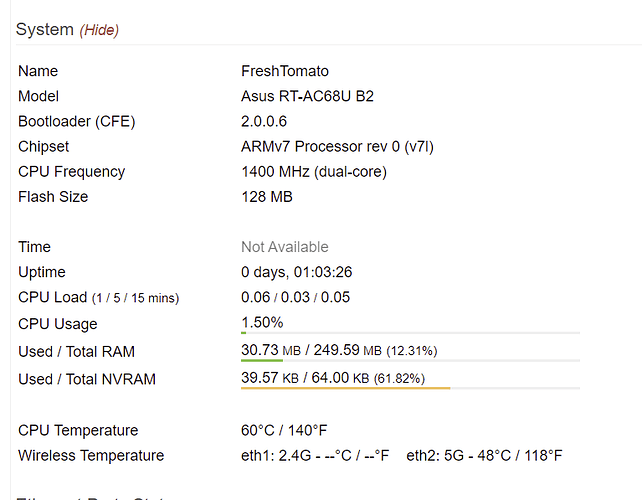Click the uptime value 0 days, 01:03:26
The height and width of the screenshot is (500, 642).
coord(296,272)
